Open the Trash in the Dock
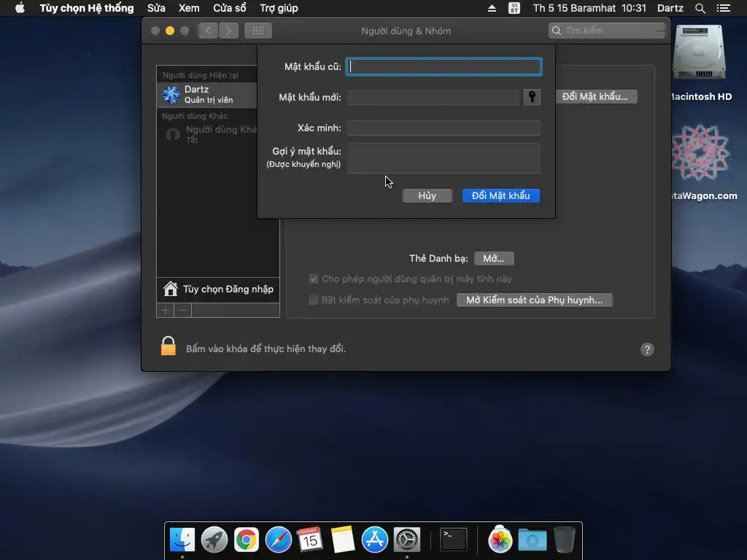Image resolution: width=747 pixels, height=560 pixels. click(565, 540)
